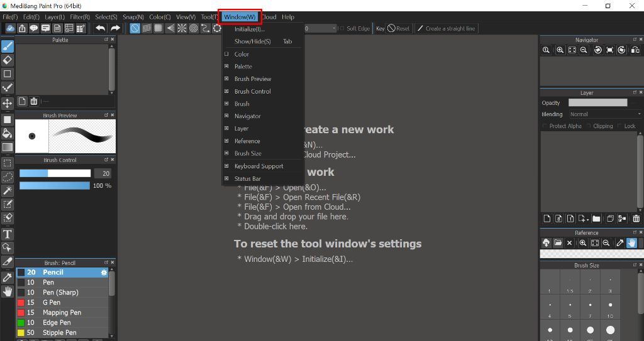Click the cloud save icon
The image size is (644, 341).
10,28
